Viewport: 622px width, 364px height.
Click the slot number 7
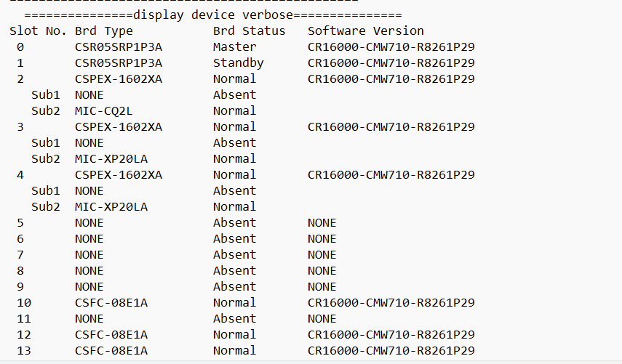[20, 254]
